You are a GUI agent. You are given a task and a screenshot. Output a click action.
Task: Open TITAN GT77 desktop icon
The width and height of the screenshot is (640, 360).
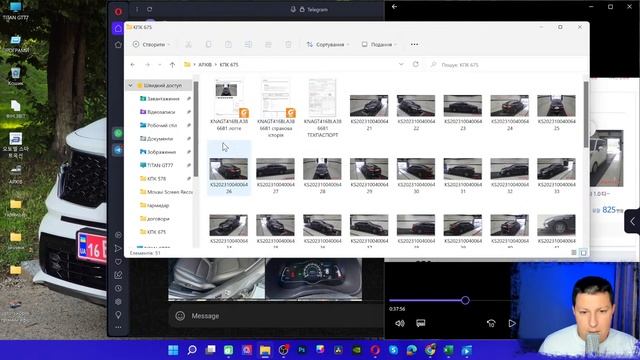pos(16,11)
